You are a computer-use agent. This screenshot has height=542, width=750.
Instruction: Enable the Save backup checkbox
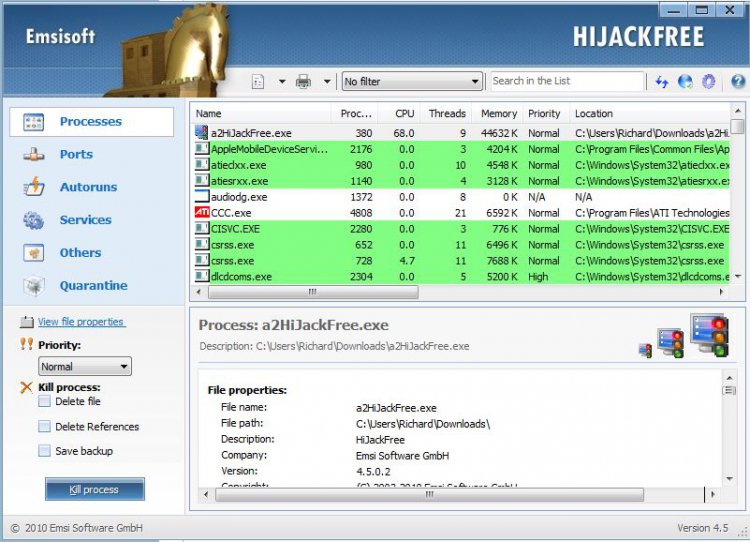44,451
